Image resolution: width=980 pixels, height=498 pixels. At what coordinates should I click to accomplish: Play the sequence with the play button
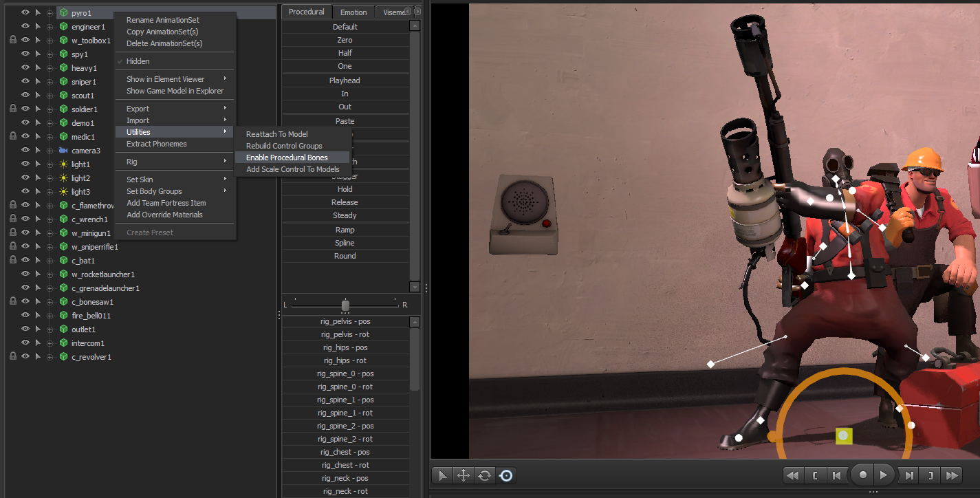(884, 475)
